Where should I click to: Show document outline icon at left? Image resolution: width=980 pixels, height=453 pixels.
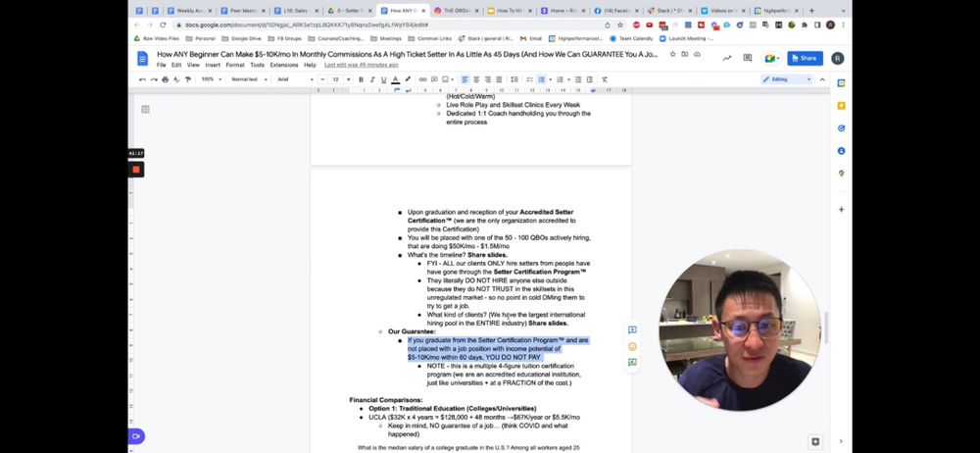point(145,109)
